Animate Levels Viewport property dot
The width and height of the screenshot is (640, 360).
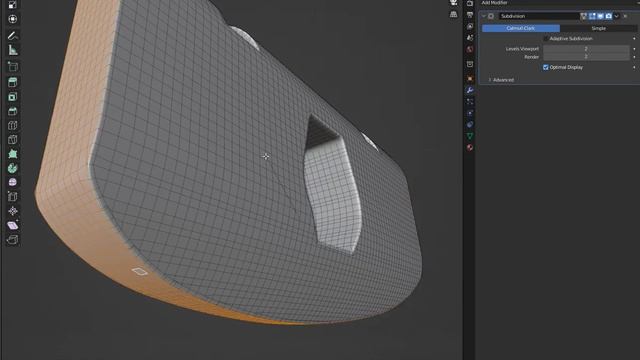[634, 49]
